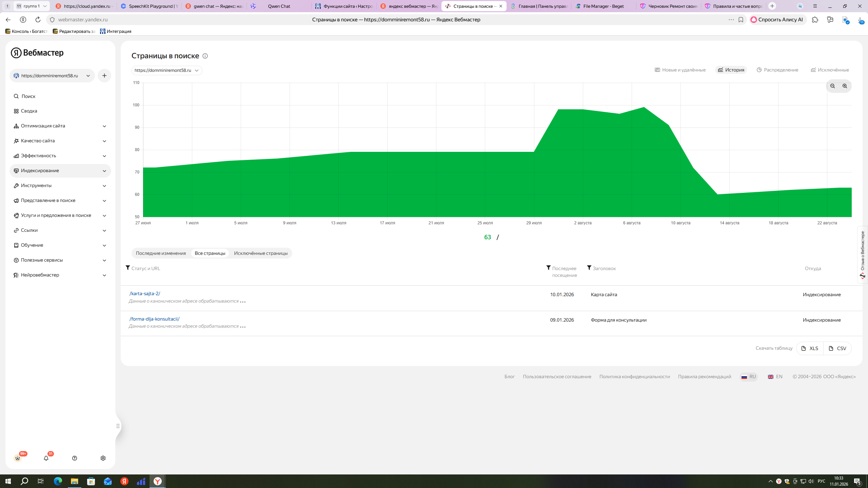Select the Исключённые страницы tab
The width and height of the screenshot is (868, 488).
coord(260,253)
